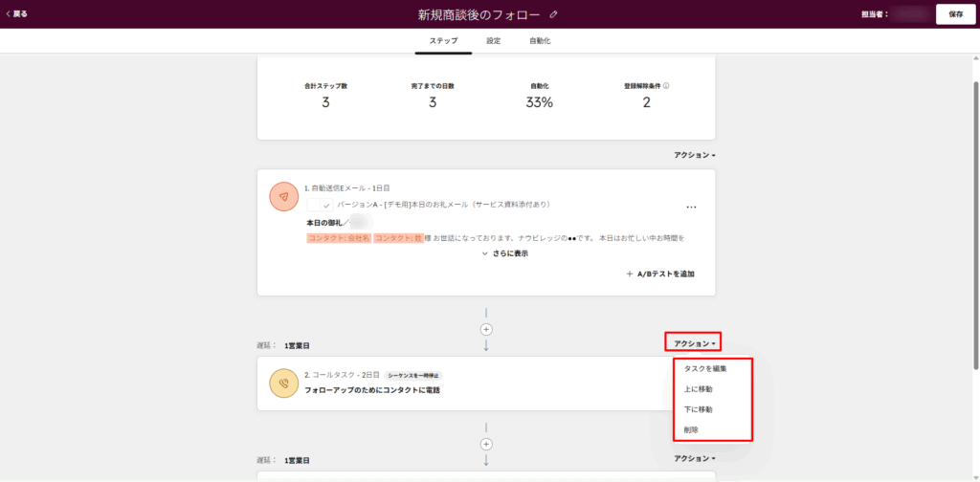Add step with plus between steps 1 and 2
The image size is (980, 482).
point(486,329)
